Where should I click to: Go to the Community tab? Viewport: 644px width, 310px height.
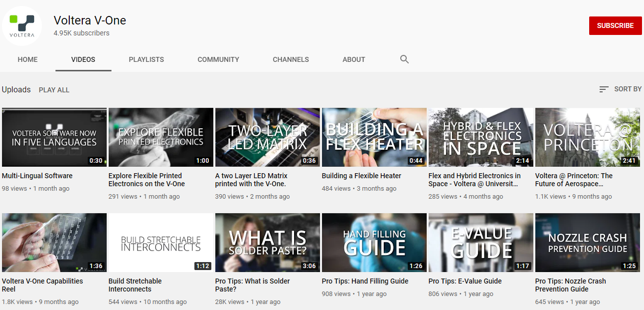click(218, 59)
